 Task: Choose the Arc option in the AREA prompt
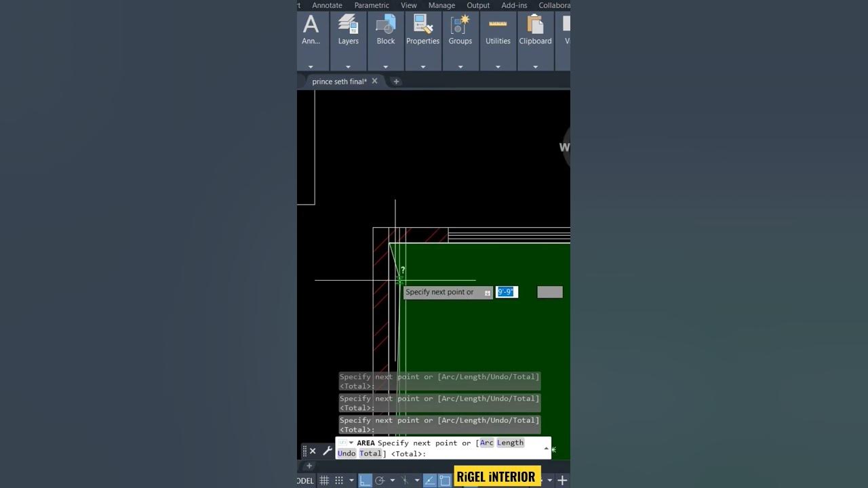coord(486,443)
